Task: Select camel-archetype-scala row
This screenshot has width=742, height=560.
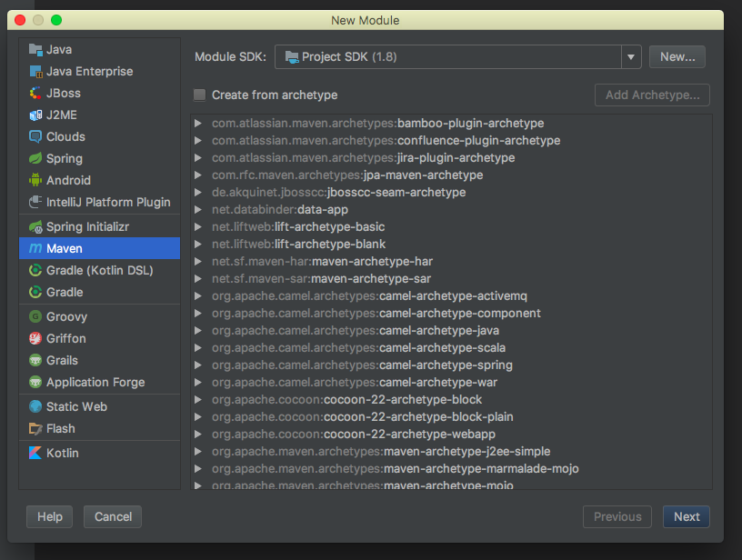Action: 451,347
